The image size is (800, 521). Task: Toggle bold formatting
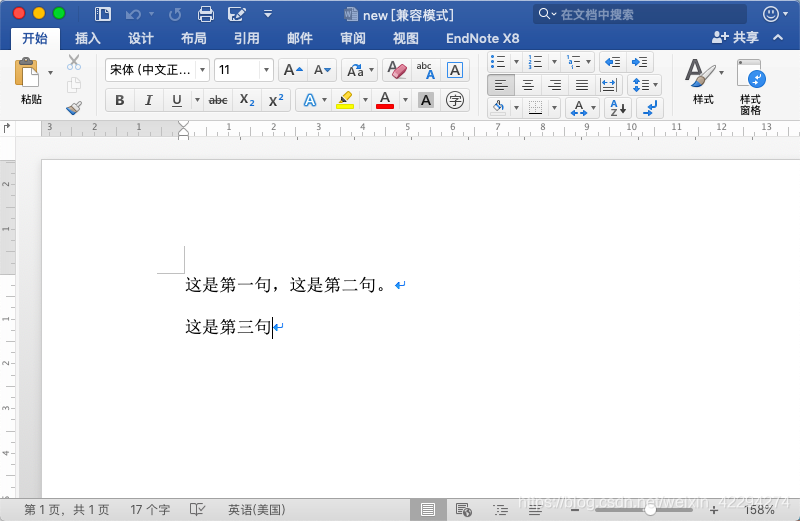pos(120,101)
